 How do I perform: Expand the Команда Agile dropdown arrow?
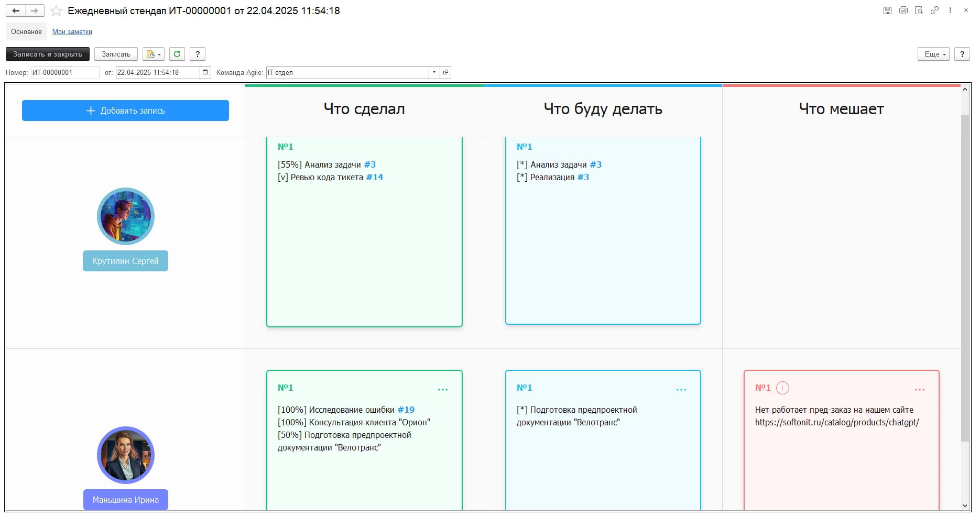pyautogui.click(x=434, y=72)
